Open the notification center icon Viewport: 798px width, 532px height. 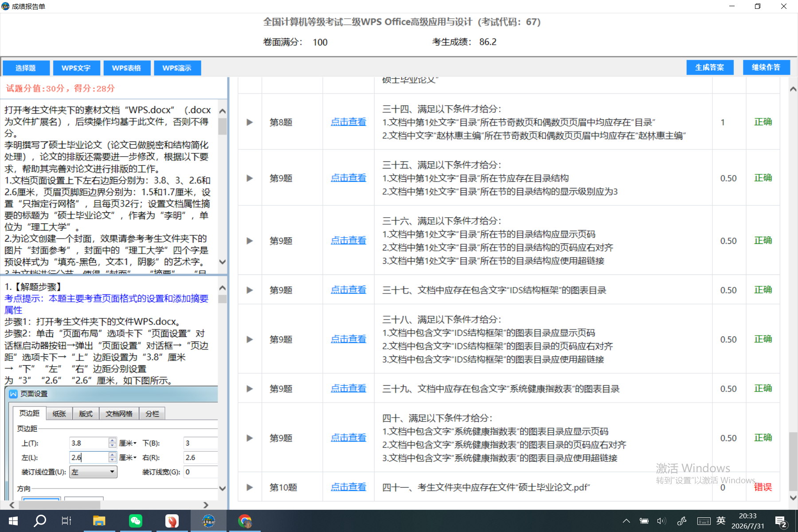click(781, 522)
